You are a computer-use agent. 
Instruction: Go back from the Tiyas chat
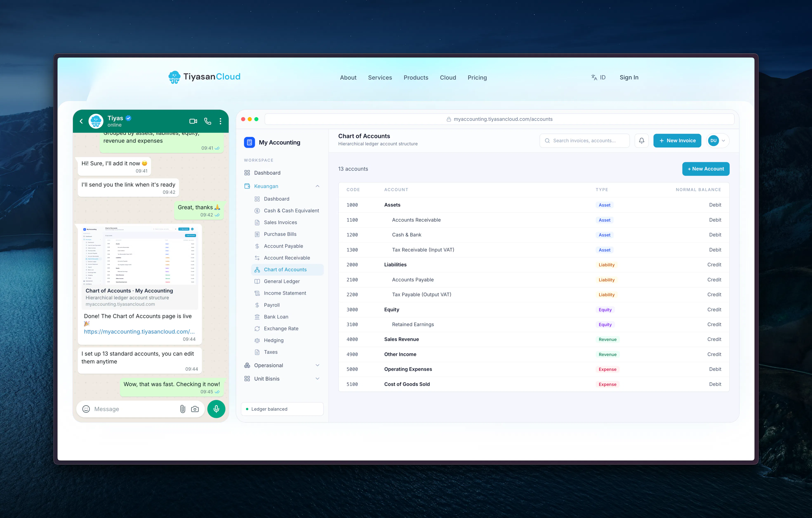coord(81,121)
